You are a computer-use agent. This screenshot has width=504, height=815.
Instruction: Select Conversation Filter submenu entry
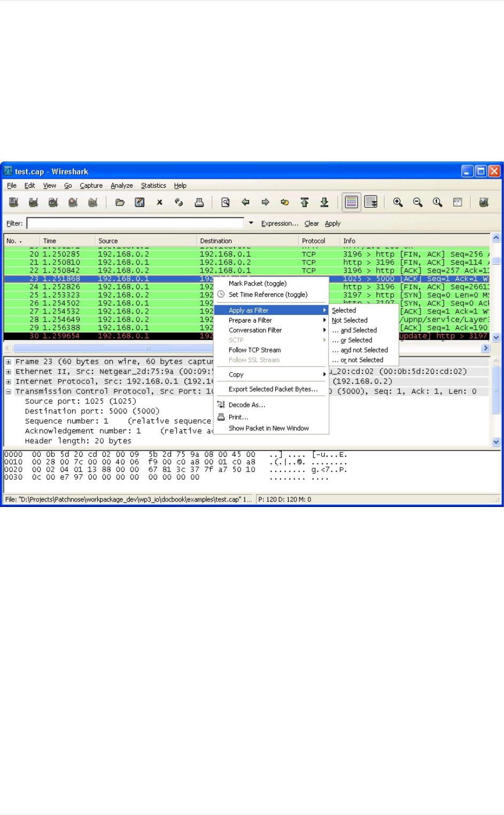(271, 330)
